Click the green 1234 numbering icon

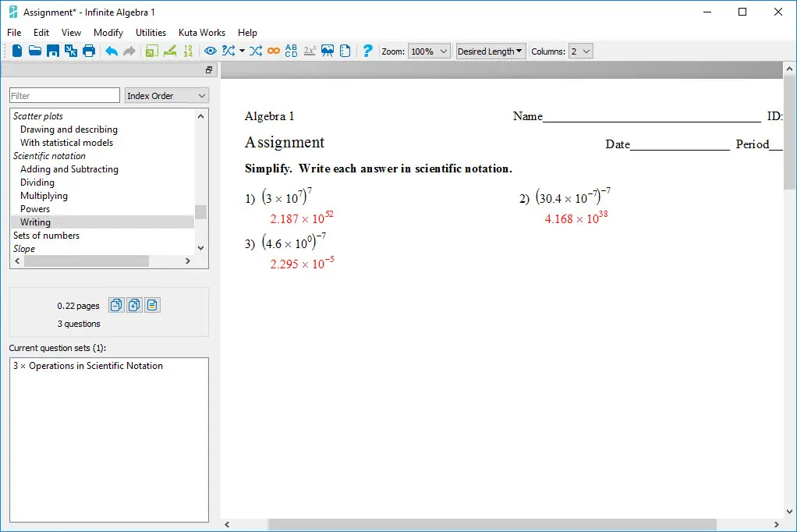click(x=188, y=51)
